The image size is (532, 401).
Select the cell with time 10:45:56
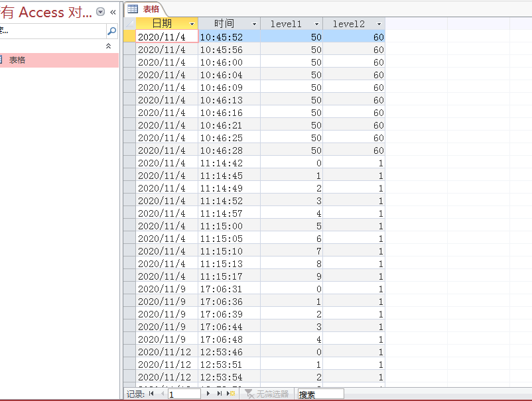[230, 50]
